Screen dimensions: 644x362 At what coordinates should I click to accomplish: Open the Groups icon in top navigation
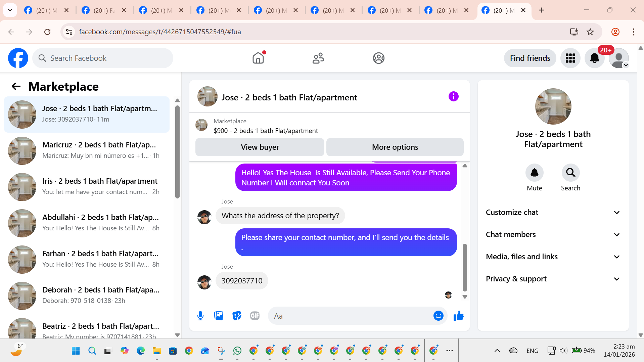pyautogui.click(x=378, y=58)
